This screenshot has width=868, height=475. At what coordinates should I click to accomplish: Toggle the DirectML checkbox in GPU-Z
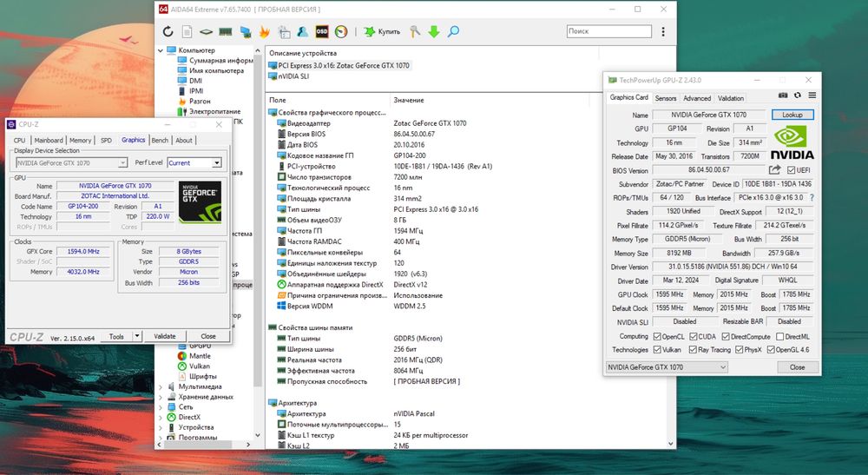(780, 337)
